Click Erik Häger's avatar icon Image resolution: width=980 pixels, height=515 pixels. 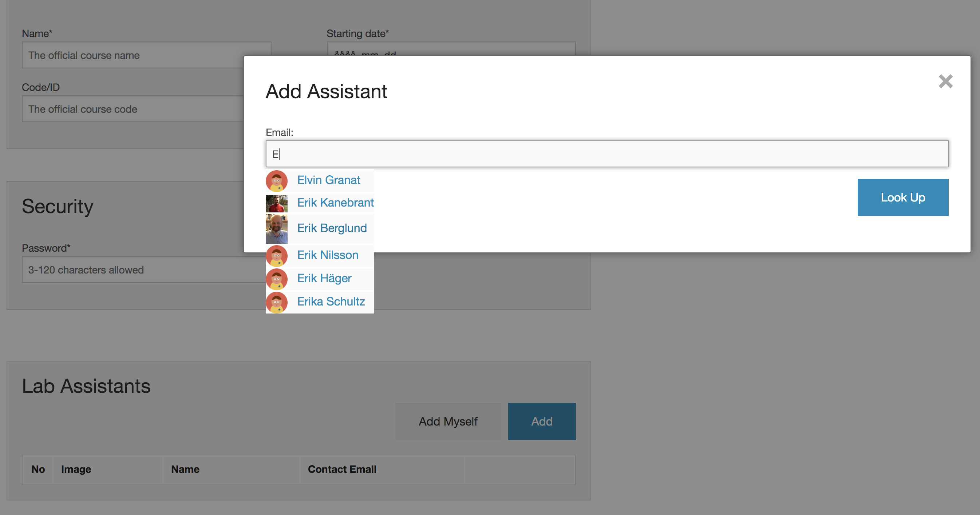(277, 279)
